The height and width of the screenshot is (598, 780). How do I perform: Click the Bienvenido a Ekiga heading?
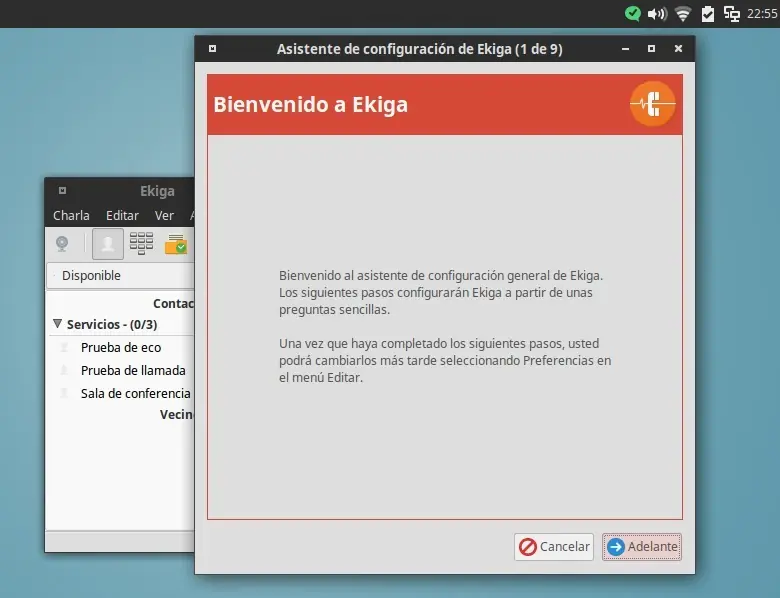[310, 104]
